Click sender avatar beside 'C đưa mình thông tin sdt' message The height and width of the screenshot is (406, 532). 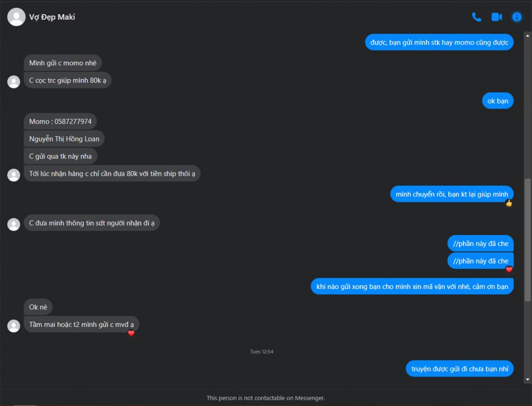14,225
